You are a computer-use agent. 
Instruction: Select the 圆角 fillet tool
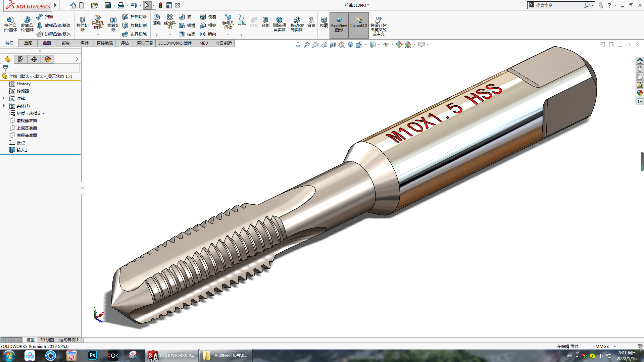tap(156, 20)
